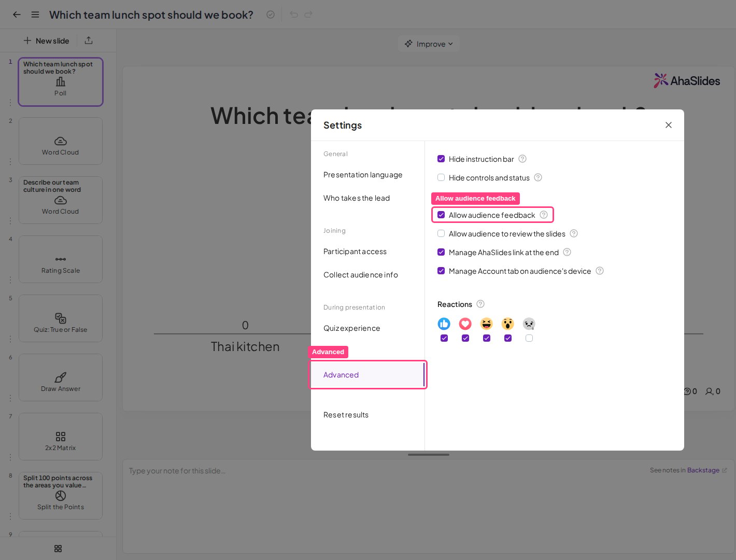This screenshot has height=560, width=736.
Task: Click the presentation title in the top bar
Action: point(151,15)
